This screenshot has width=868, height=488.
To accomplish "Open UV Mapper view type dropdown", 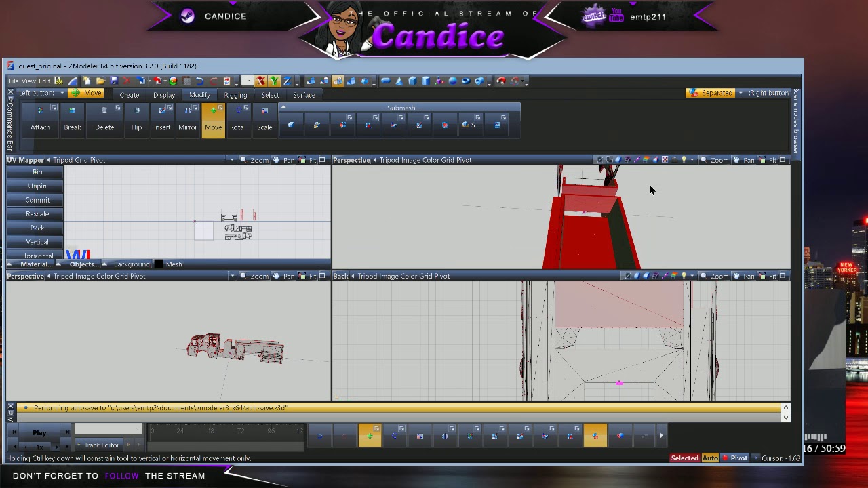I will point(48,160).
